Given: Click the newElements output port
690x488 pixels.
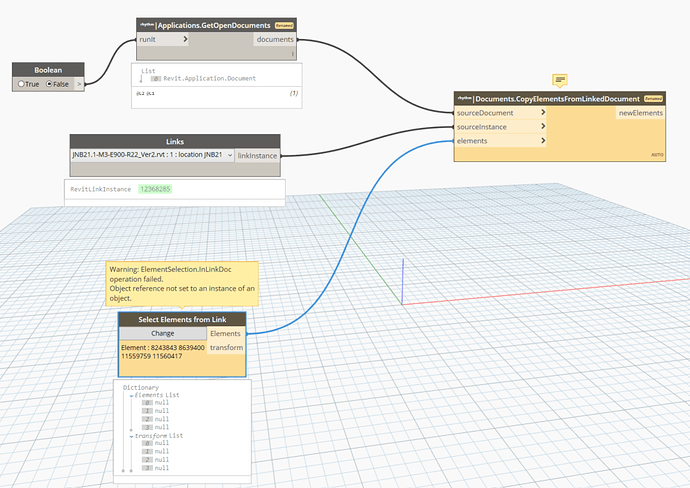Looking at the screenshot, I should (x=640, y=113).
